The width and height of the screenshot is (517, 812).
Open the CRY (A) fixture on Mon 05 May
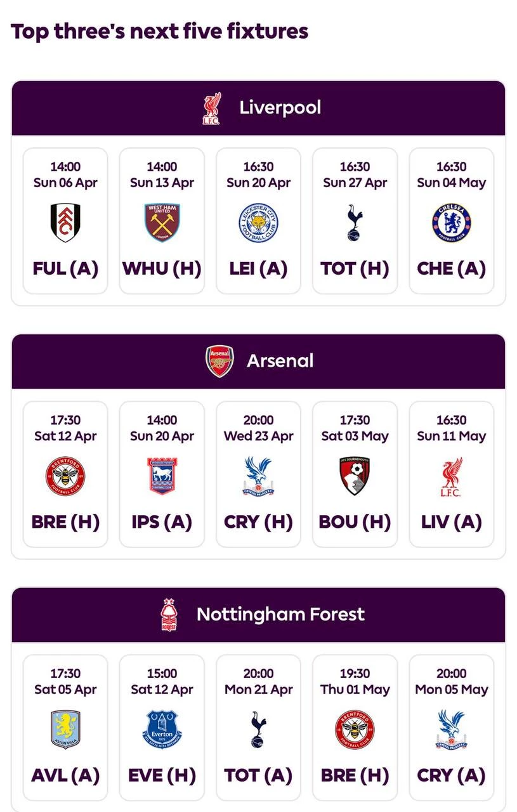[x=451, y=728]
